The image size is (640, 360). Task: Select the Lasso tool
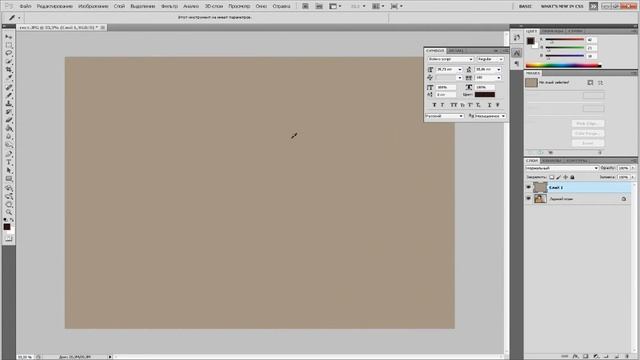(9, 53)
